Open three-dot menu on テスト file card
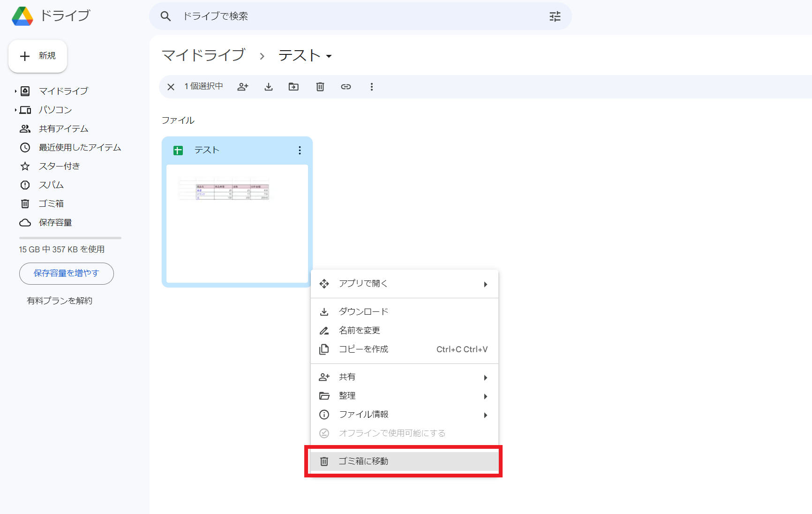Viewport: 812px width, 514px height. [300, 151]
